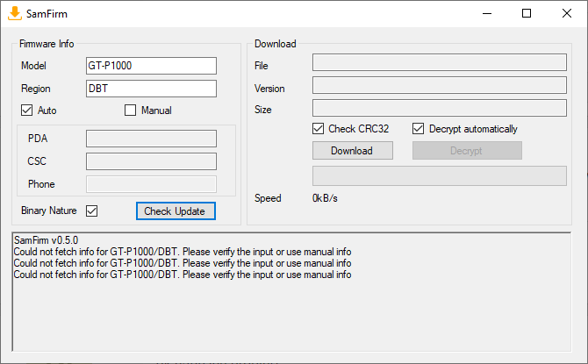Click the Region field containing DBT
The height and width of the screenshot is (364, 588).
[x=151, y=89]
